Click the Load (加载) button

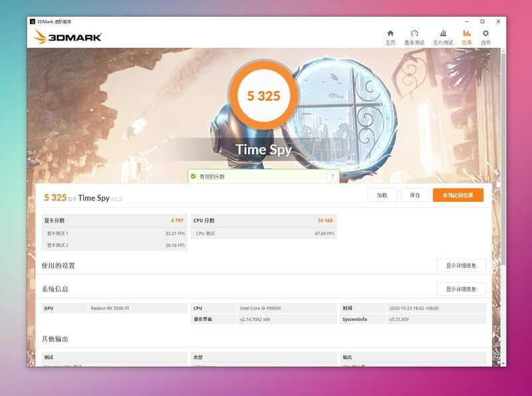(x=382, y=195)
